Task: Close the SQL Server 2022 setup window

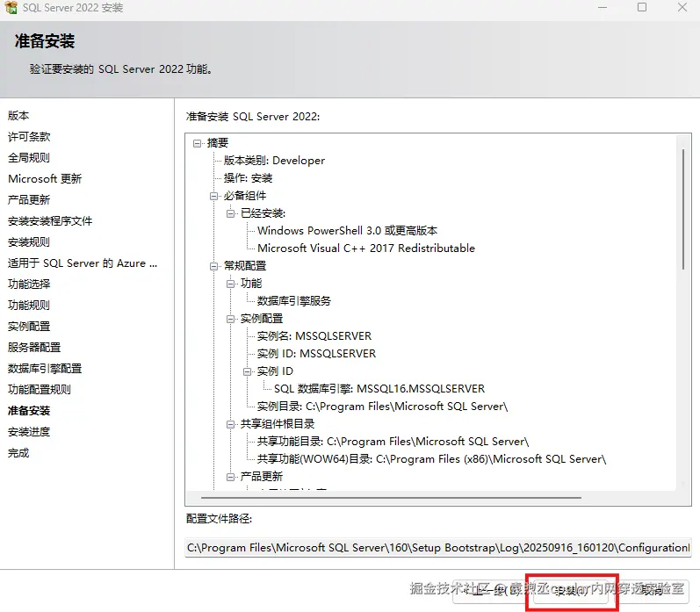Action: (x=682, y=7)
